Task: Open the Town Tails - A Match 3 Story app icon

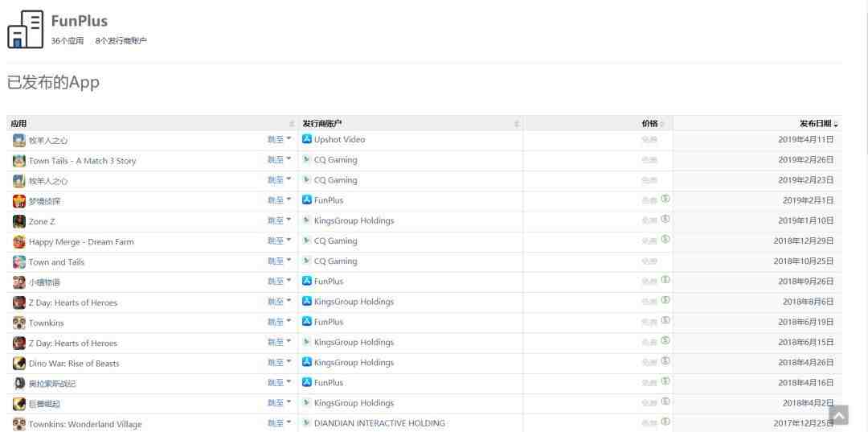Action: (x=19, y=161)
